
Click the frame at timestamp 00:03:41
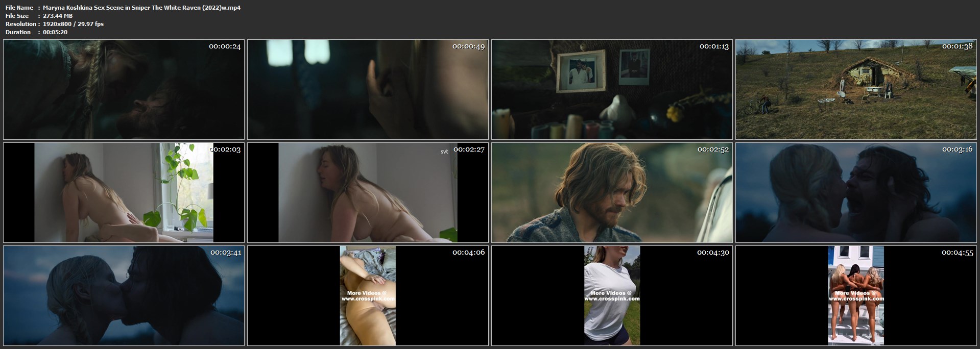tap(124, 295)
